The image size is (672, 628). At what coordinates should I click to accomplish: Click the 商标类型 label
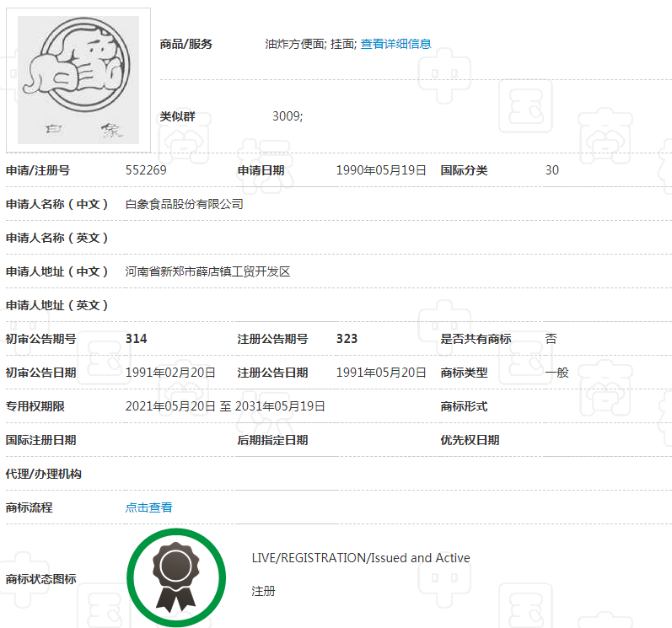(464, 373)
